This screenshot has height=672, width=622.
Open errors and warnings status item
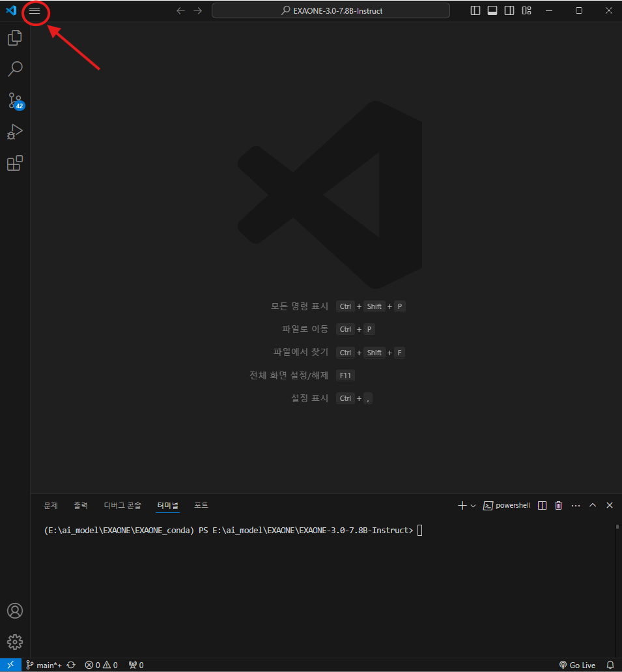(102, 665)
